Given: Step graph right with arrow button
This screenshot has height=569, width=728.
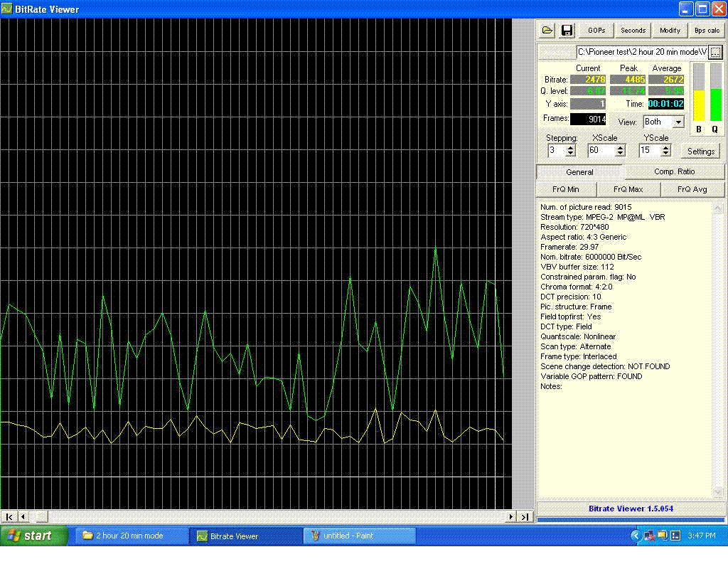Looking at the screenshot, I should [x=511, y=516].
